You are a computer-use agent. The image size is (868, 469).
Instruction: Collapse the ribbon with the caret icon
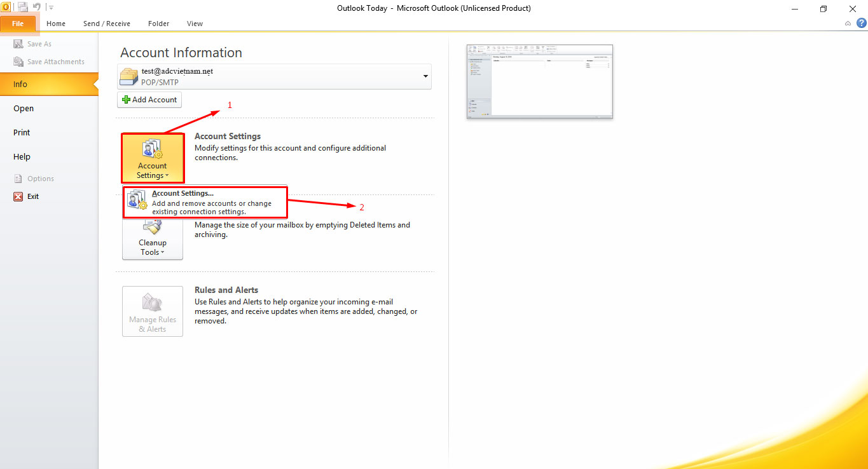click(x=848, y=24)
